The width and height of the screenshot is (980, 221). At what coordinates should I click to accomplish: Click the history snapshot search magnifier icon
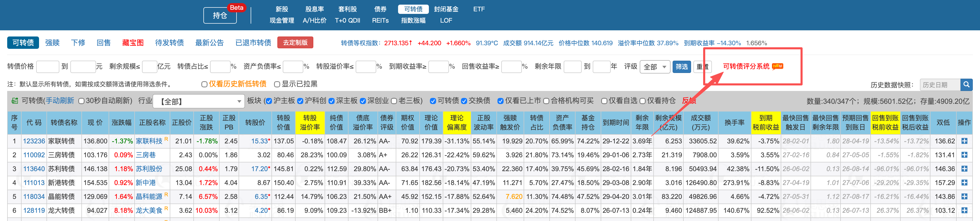coord(966,85)
